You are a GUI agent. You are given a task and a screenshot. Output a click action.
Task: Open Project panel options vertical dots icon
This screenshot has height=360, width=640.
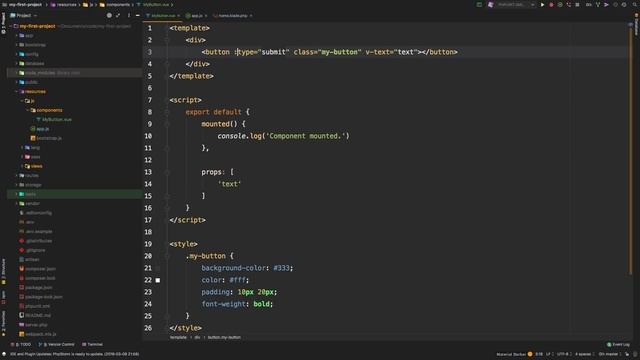pyautogui.click(x=128, y=16)
